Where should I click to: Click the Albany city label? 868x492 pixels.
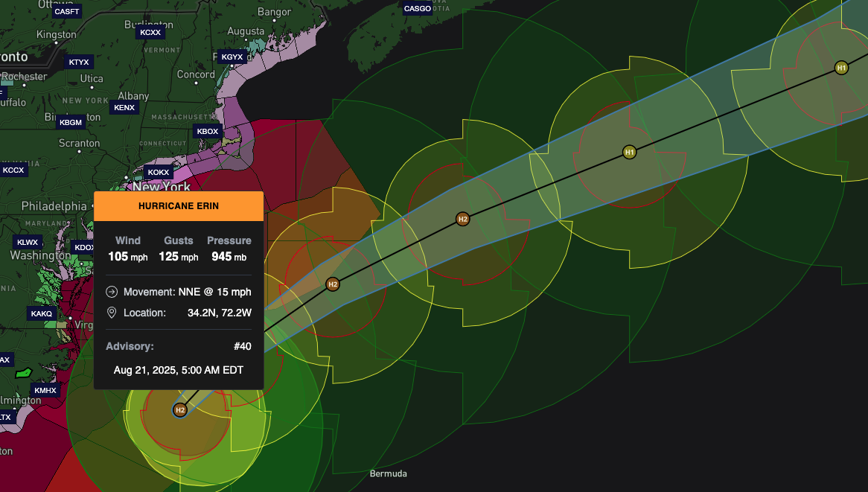click(x=133, y=96)
